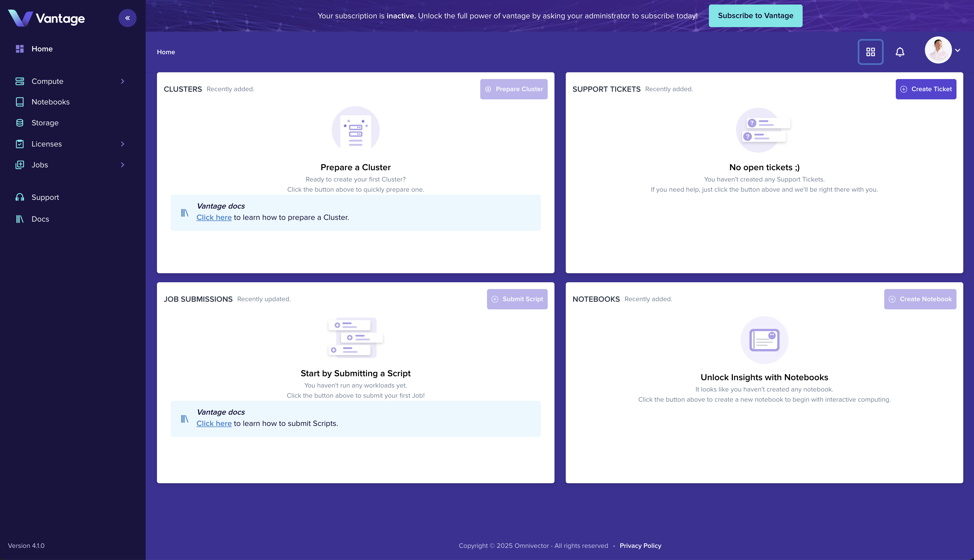Click the Docs library icon in sidebar
This screenshot has height=560, width=974.
click(x=19, y=219)
